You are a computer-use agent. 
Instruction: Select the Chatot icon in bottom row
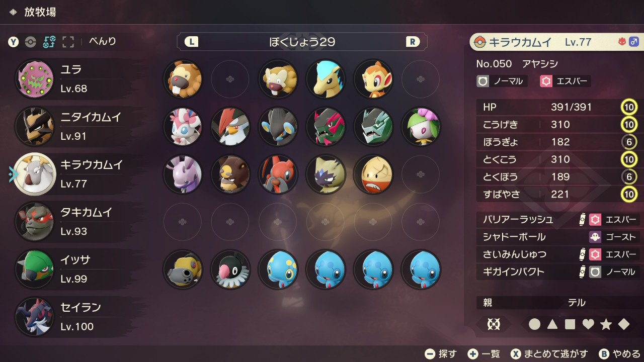pos(230,269)
